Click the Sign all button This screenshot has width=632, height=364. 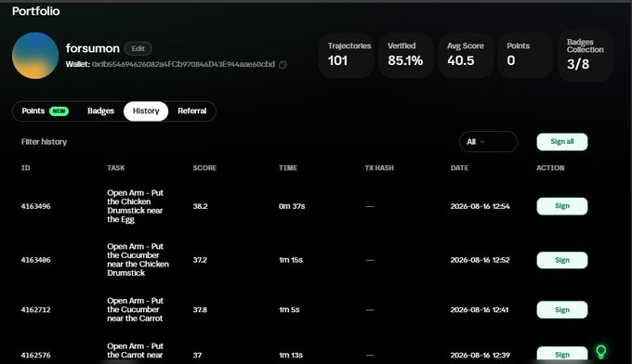coord(562,142)
